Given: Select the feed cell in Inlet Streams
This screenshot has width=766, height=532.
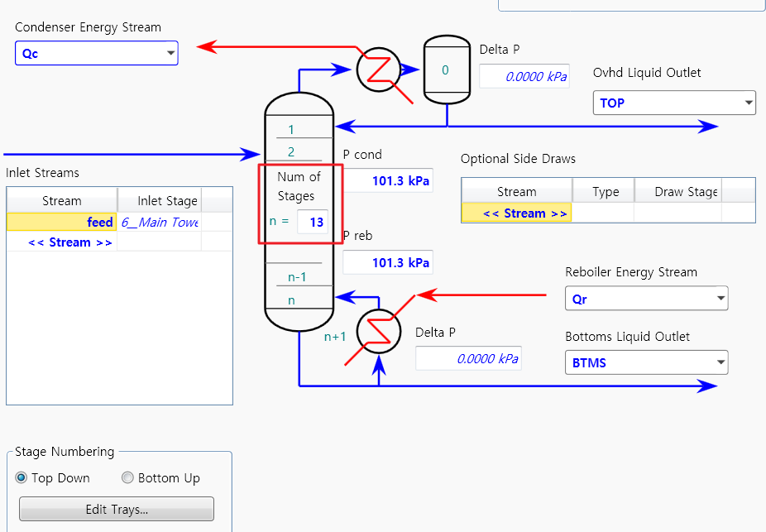Looking at the screenshot, I should click(x=61, y=222).
